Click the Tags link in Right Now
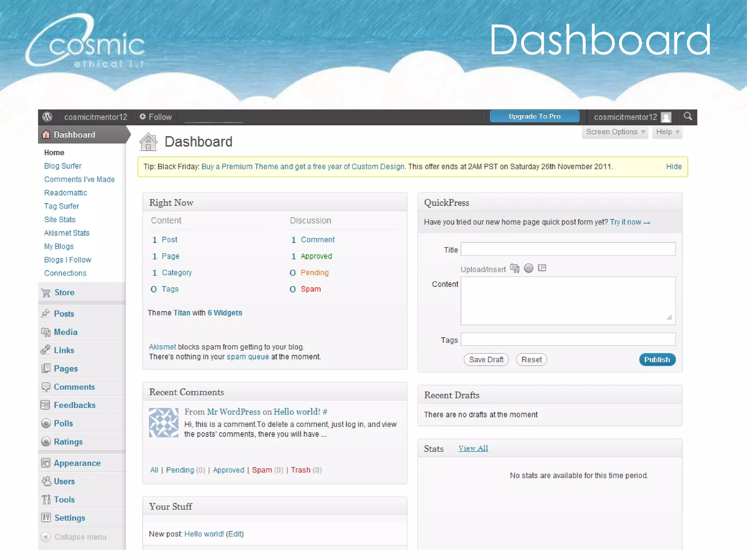747x560 pixels. pos(170,289)
